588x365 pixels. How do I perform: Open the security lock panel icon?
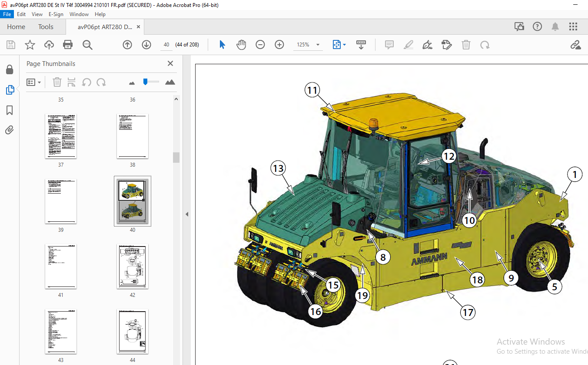(10, 69)
